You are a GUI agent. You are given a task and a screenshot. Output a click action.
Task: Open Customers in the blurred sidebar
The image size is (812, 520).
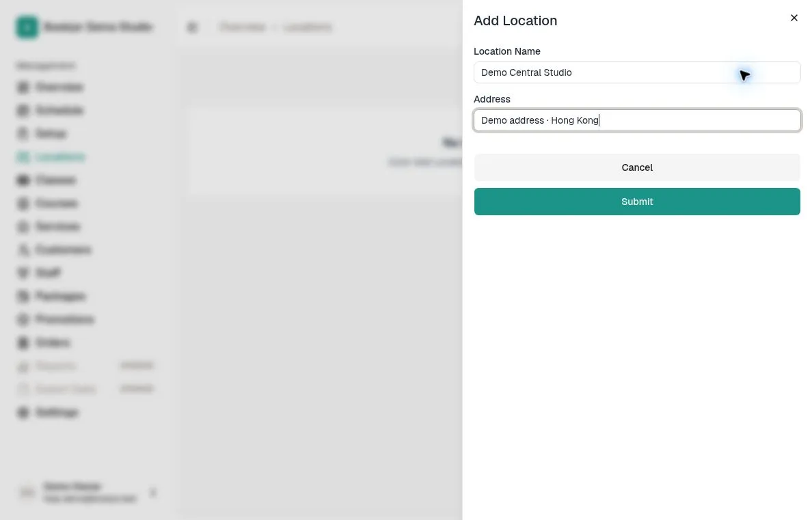click(54, 249)
